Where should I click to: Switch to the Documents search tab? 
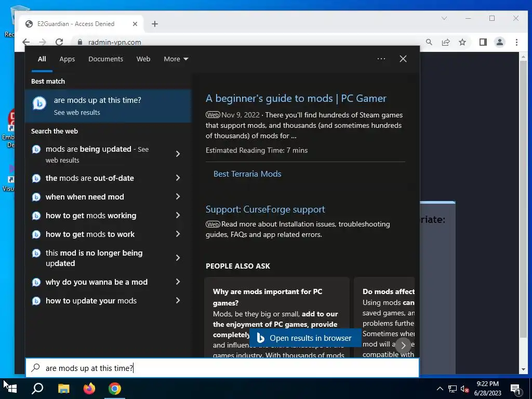click(105, 59)
